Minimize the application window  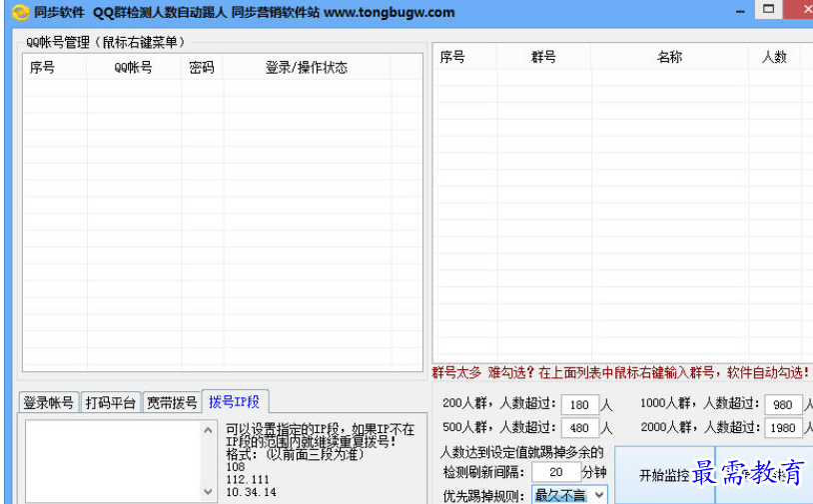click(x=740, y=11)
